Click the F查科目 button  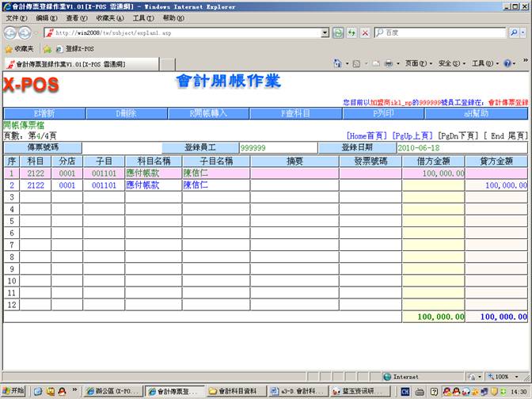coord(296,113)
